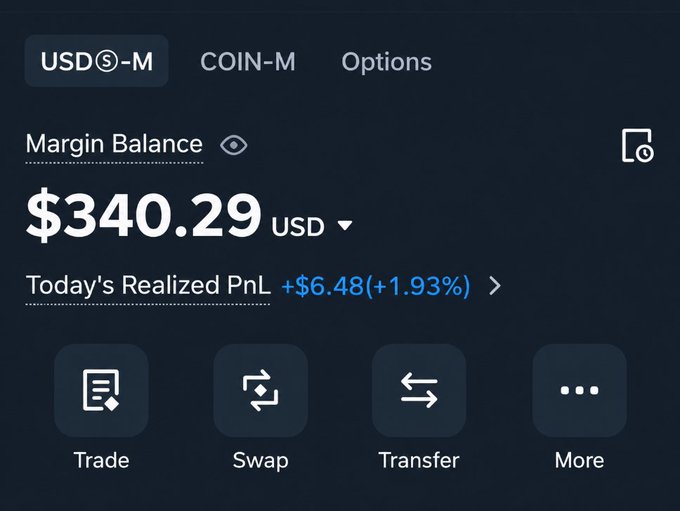Viewport: 680px width, 511px height.
Task: Switch to the Options tab
Action: 386,62
